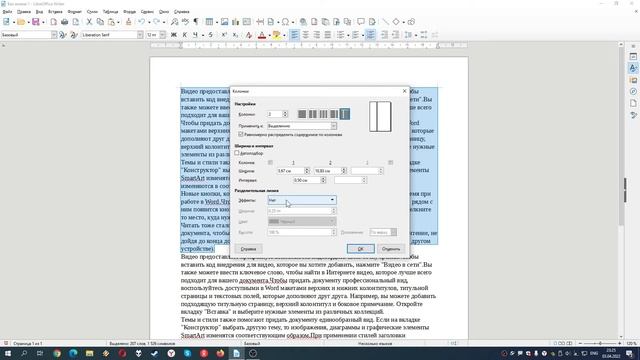
Task: Click the font color swatch icon
Action: coord(262,35)
